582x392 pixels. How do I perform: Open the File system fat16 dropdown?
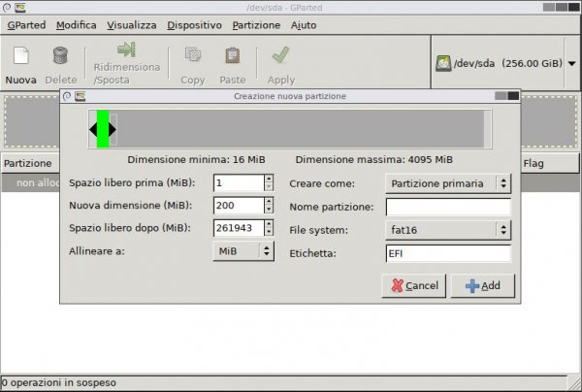pyautogui.click(x=448, y=230)
